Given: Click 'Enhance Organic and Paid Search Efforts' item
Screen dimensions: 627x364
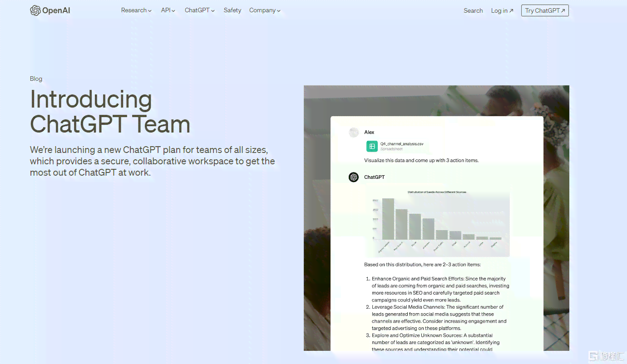Looking at the screenshot, I should 440,290.
